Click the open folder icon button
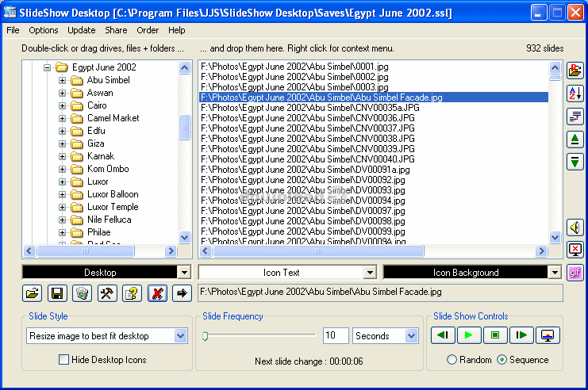Viewport: 588px width, 390px height. coord(33,293)
